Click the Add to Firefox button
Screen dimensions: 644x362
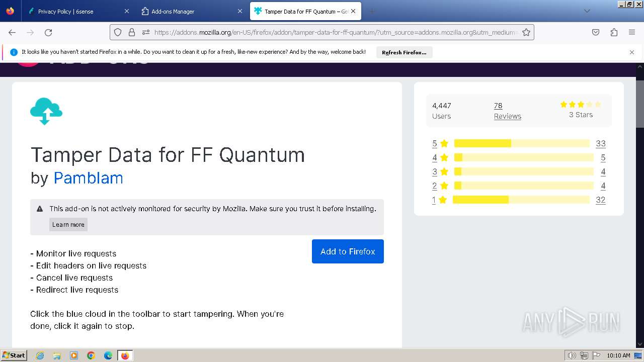pos(348,251)
